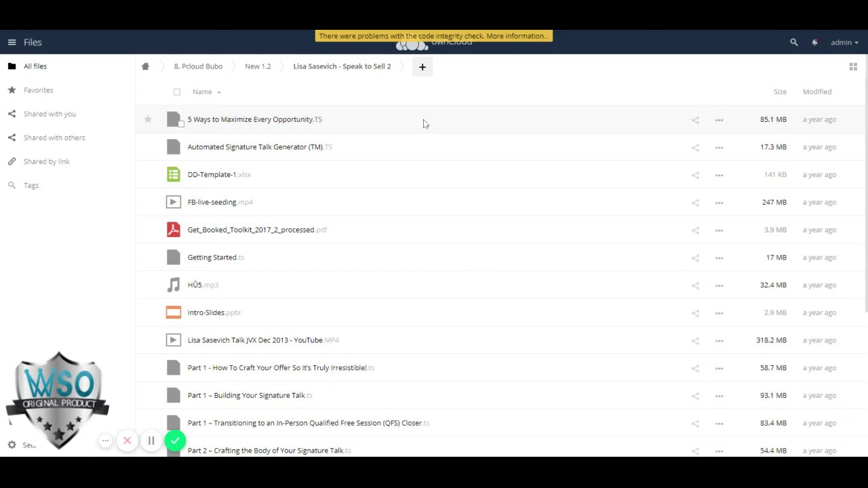The image size is (868, 488).
Task: Click 'More information...' in integrity warning banner
Action: tap(517, 36)
